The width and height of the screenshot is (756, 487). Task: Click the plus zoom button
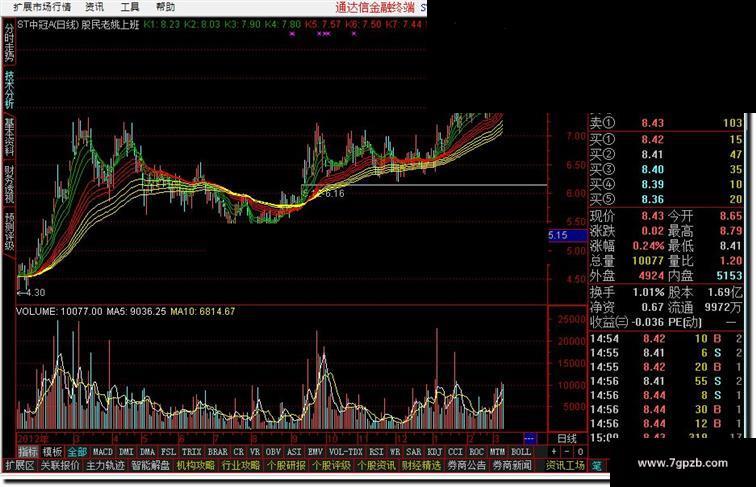tap(554, 452)
